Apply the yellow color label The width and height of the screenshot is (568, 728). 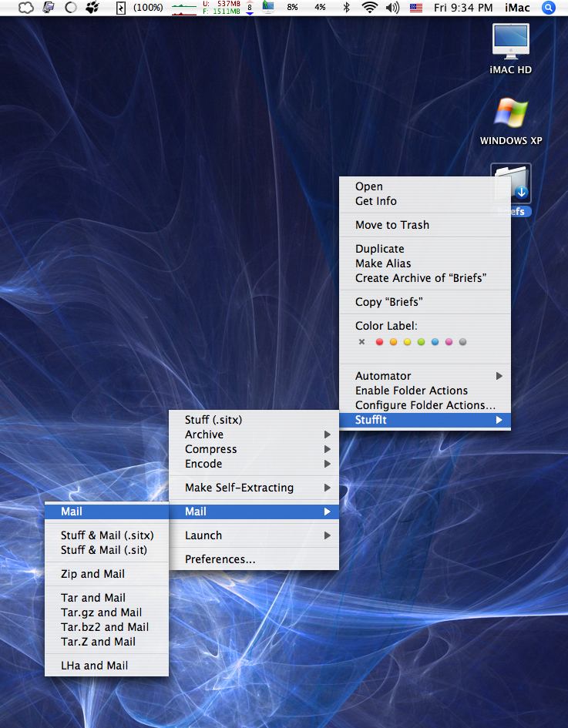coord(407,342)
